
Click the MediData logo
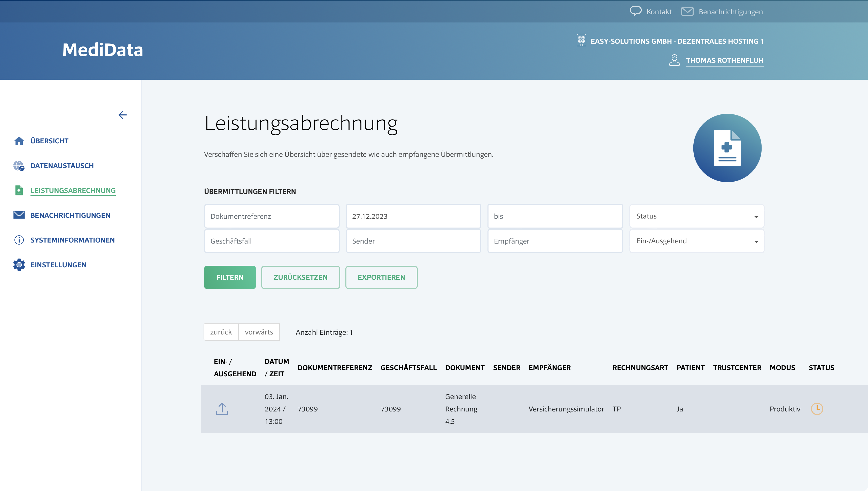[103, 50]
